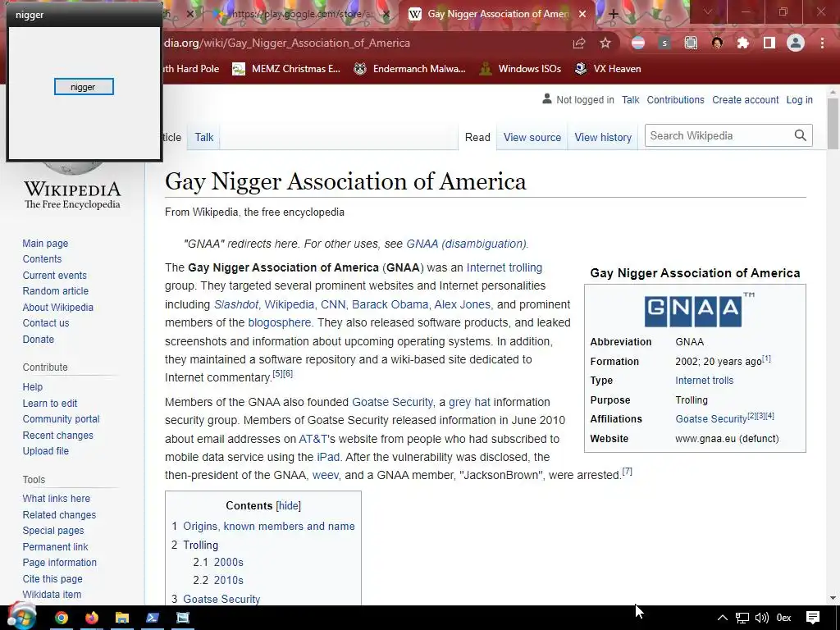
Task: Bookmark this page with the star icon
Action: [605, 43]
